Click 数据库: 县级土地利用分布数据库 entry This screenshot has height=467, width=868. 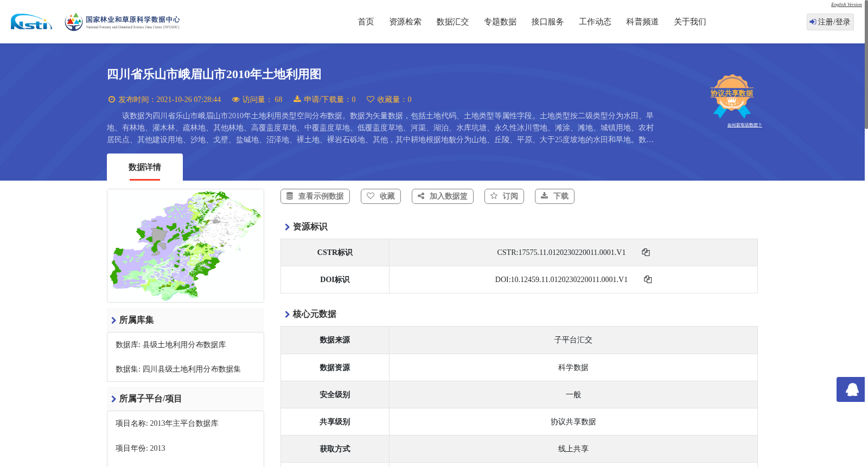[170, 345]
